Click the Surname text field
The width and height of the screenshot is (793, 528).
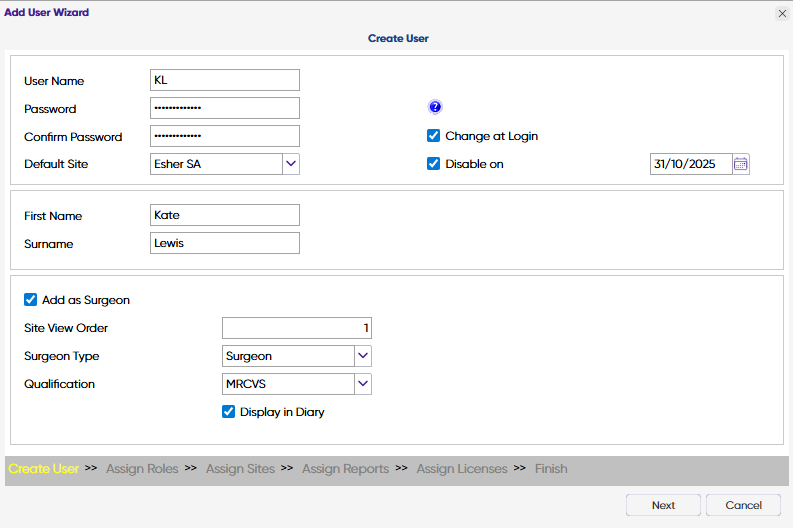point(224,243)
